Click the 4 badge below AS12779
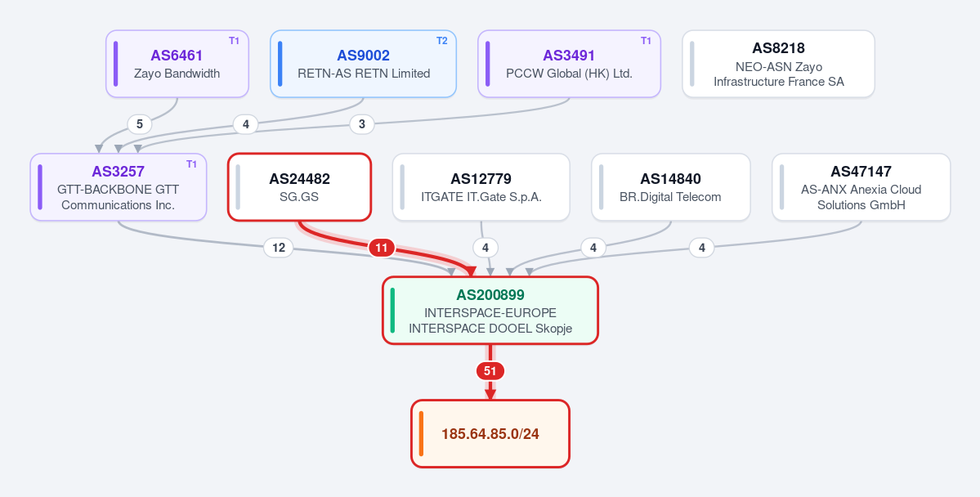980x497 pixels. [x=486, y=248]
